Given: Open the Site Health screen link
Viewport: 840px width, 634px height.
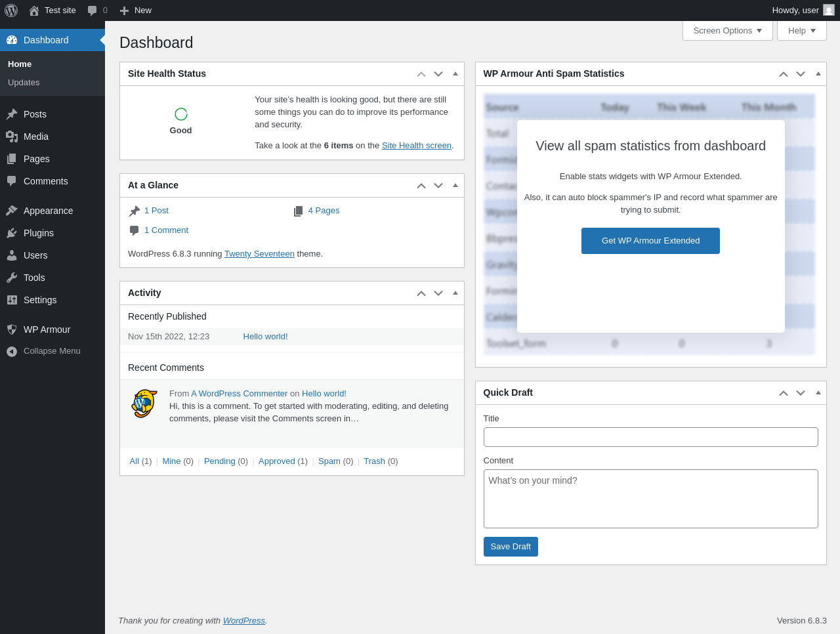Looking at the screenshot, I should [x=417, y=146].
